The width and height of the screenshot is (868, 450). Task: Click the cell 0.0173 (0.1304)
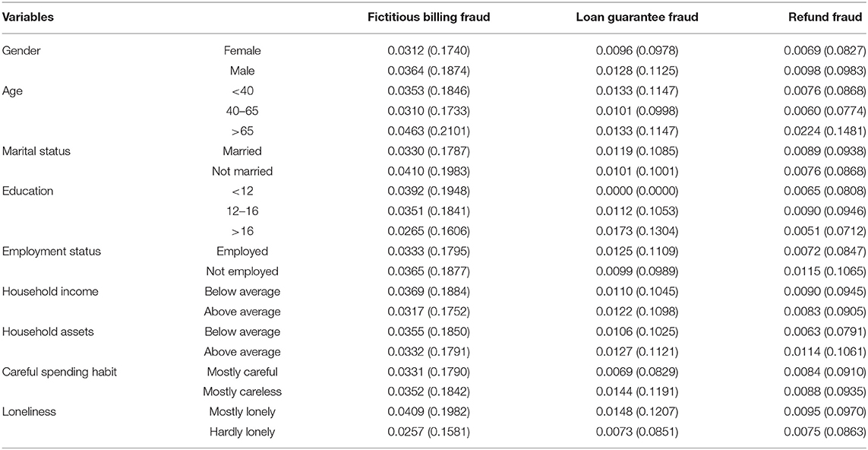(636, 232)
